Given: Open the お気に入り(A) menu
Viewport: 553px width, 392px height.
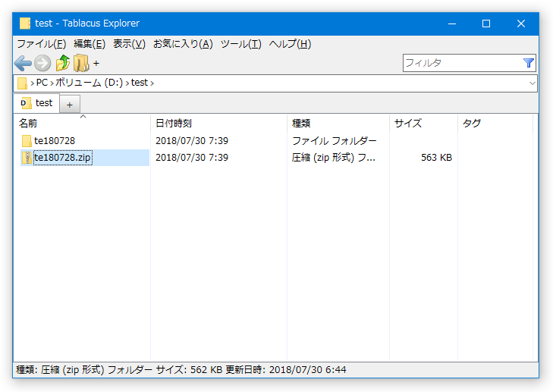Looking at the screenshot, I should click(183, 44).
